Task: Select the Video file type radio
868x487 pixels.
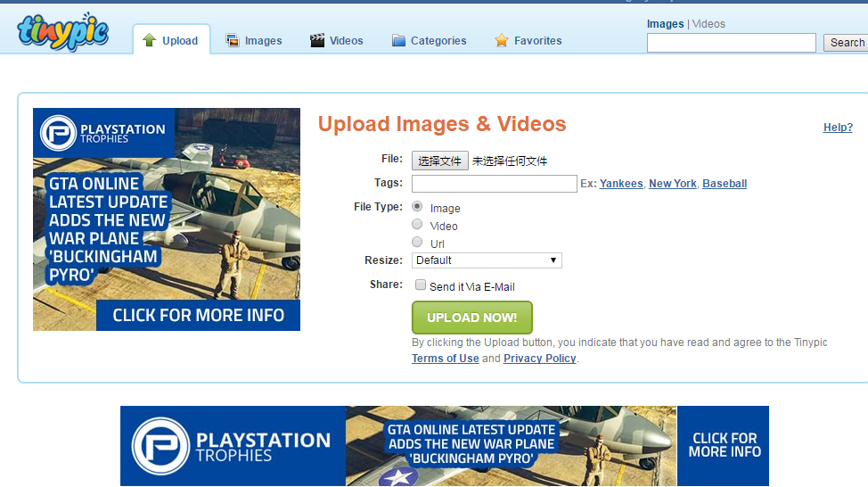Action: coord(417,225)
